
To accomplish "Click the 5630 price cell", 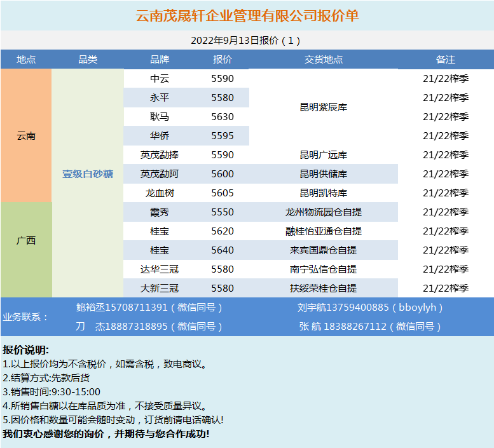I will coord(223,117).
